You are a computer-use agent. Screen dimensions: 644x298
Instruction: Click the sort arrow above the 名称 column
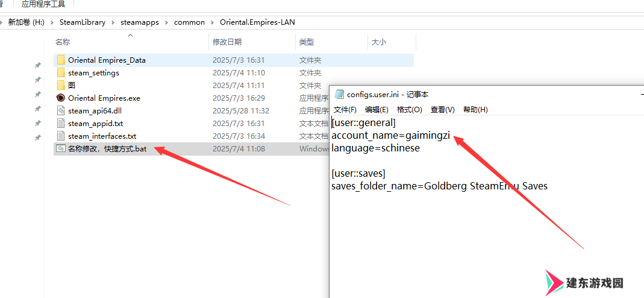click(131, 36)
